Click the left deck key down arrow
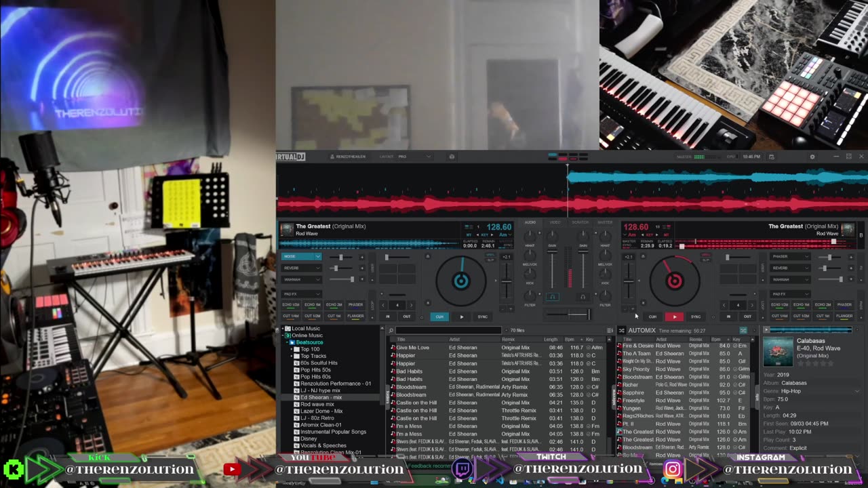868x488 pixels. click(477, 235)
